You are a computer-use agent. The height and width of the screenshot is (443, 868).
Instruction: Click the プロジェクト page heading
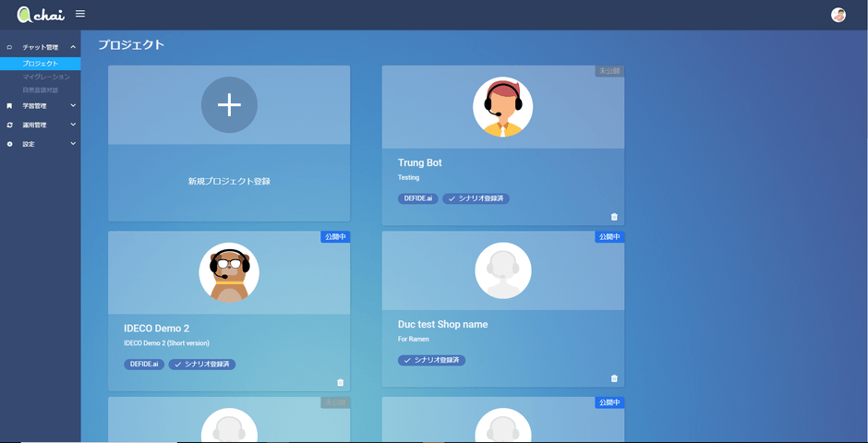coord(131,45)
